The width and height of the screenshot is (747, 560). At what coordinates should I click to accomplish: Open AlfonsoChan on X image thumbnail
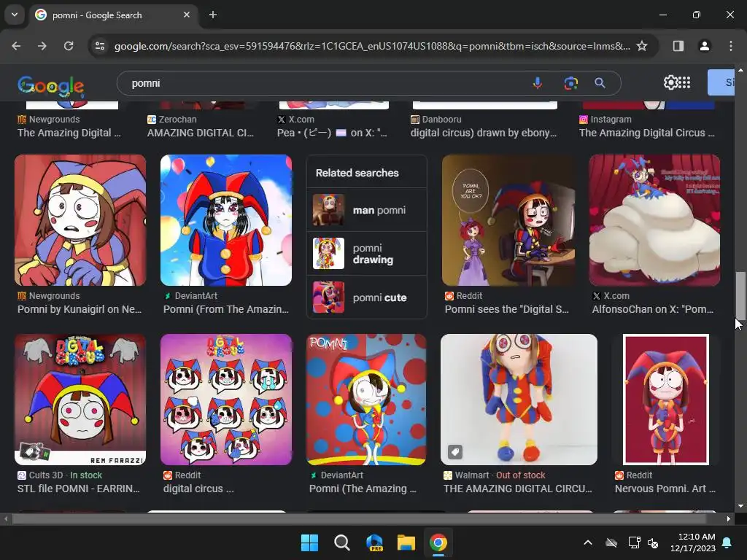[x=654, y=220]
